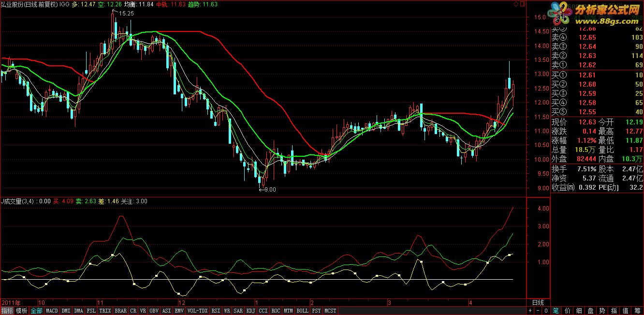Open the SAR indicator tab
This screenshot has width=644, height=315.
click(238, 311)
